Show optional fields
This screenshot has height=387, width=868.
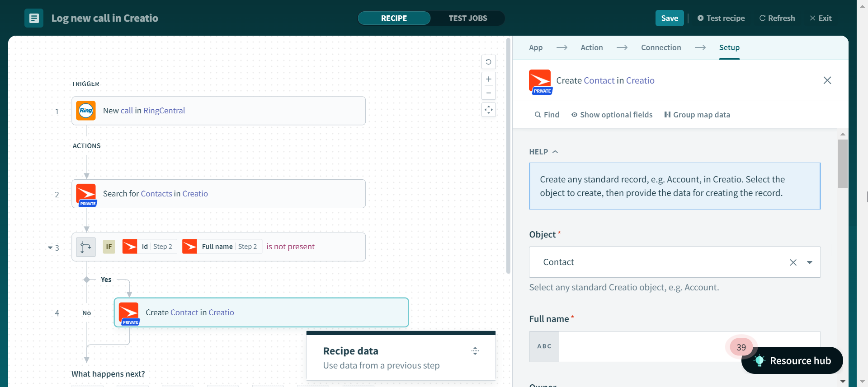[x=612, y=115]
